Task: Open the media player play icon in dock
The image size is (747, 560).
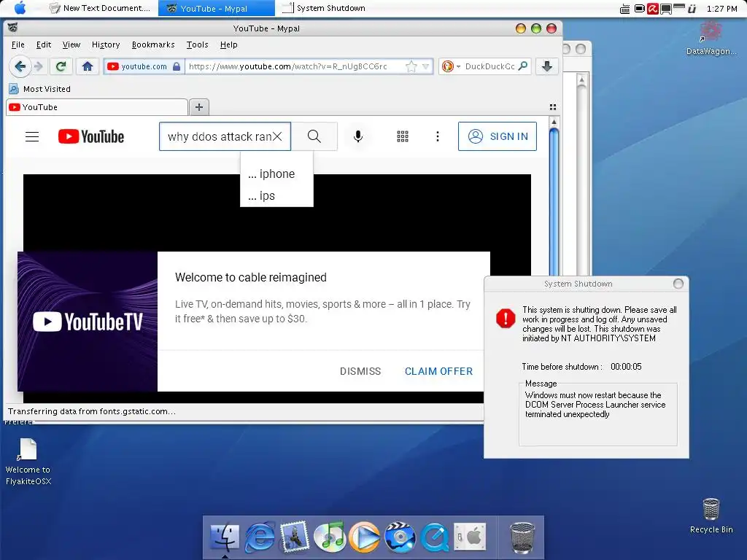Action: coord(365,537)
